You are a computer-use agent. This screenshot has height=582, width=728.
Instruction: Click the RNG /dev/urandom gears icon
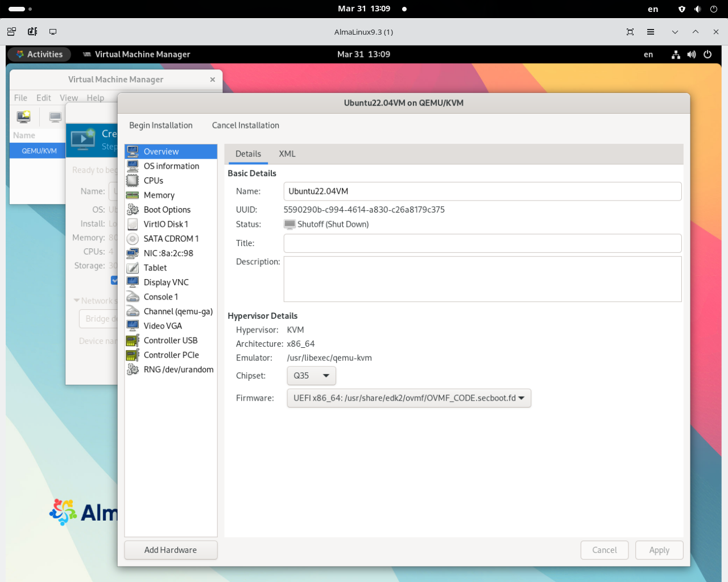click(x=133, y=369)
